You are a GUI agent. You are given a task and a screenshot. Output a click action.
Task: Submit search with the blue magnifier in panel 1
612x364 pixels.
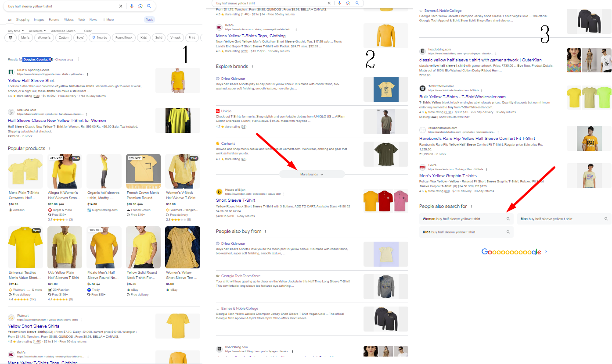point(149,6)
